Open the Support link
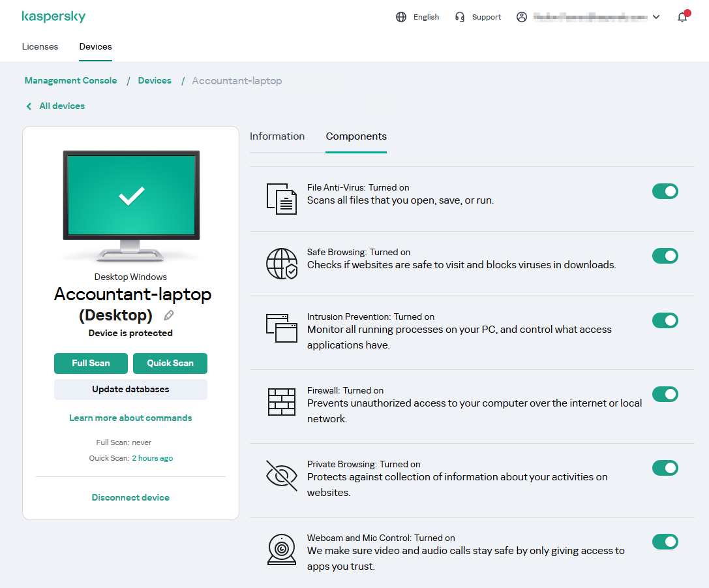This screenshot has height=588, width=709. 487,17
